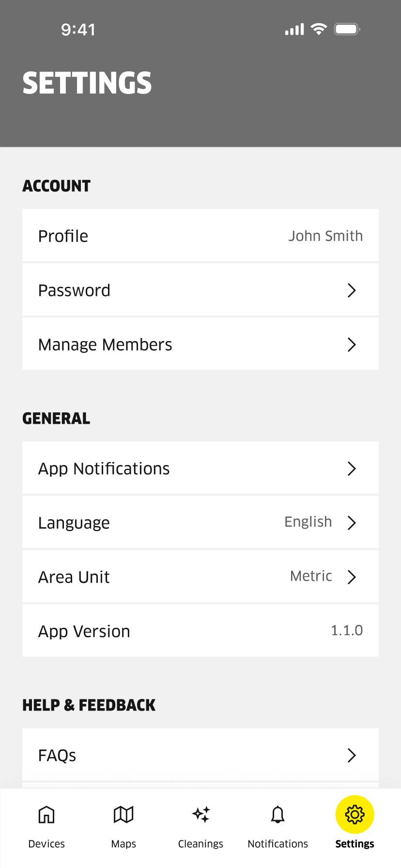Tap the cellular signal bars icon

(294, 30)
